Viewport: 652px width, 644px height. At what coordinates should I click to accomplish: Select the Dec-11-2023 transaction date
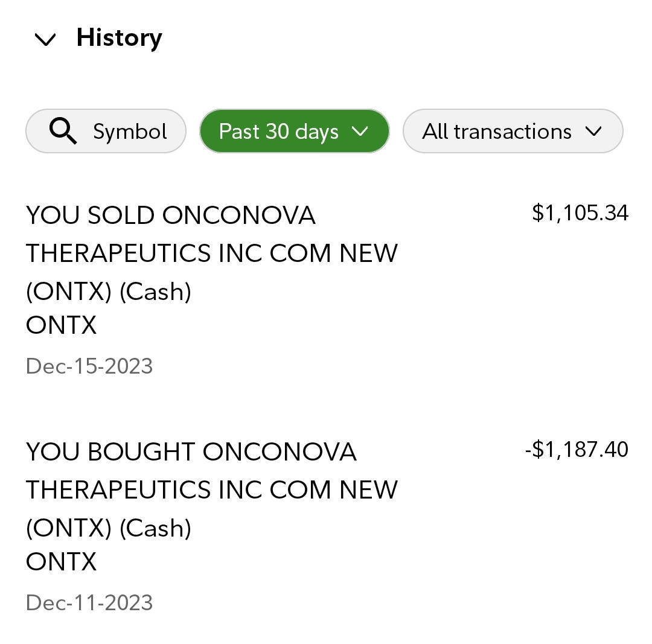pyautogui.click(x=89, y=602)
